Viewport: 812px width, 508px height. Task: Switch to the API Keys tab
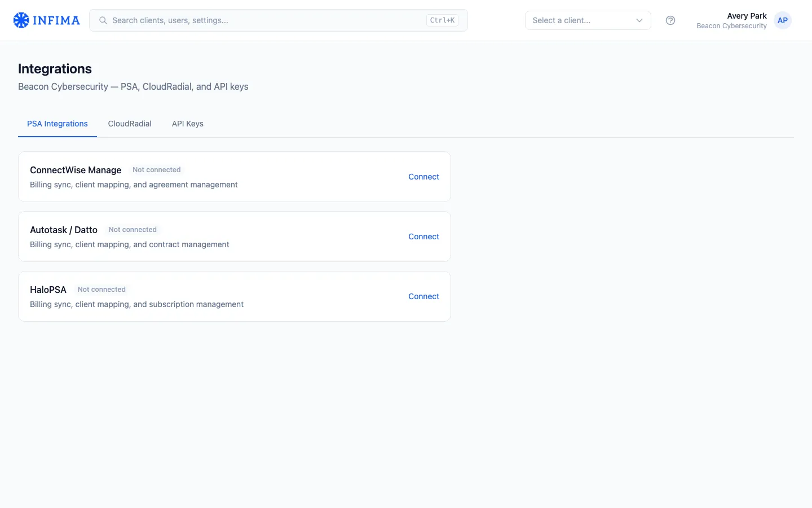pos(188,124)
